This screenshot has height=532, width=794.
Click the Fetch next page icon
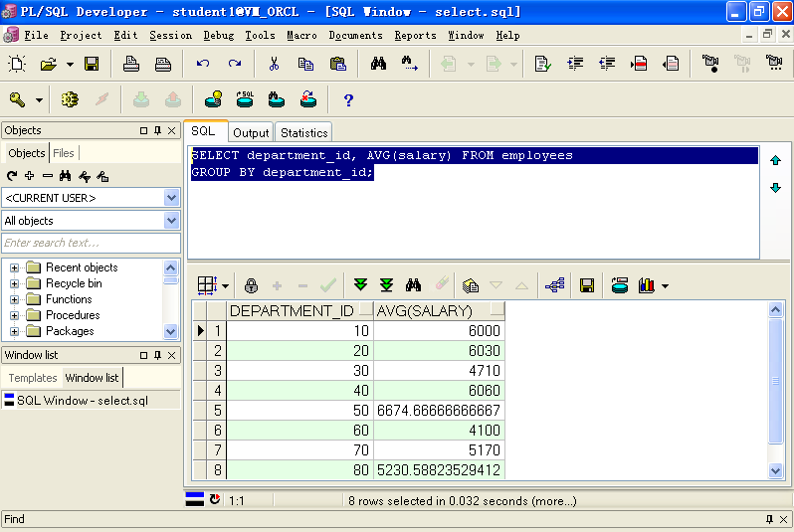pyautogui.click(x=361, y=285)
